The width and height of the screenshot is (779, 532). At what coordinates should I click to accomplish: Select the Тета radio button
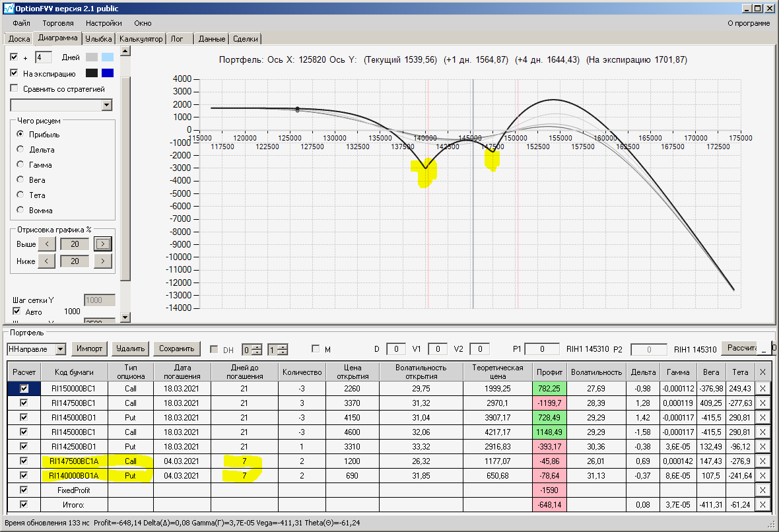[x=20, y=195]
